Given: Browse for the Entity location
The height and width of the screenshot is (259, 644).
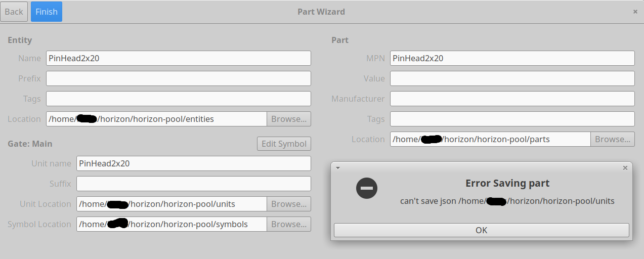Looking at the screenshot, I should 289,119.
